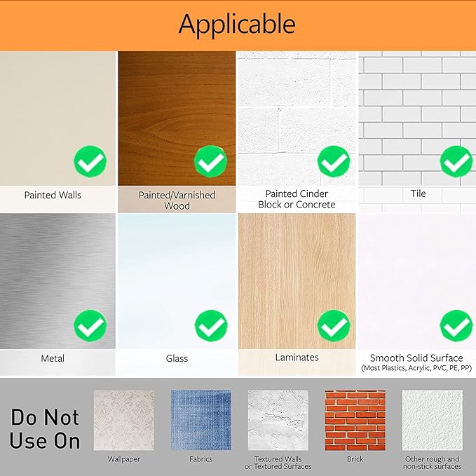Click the green checkmark on Painted Walls
The height and width of the screenshot is (476, 476).
(90, 161)
